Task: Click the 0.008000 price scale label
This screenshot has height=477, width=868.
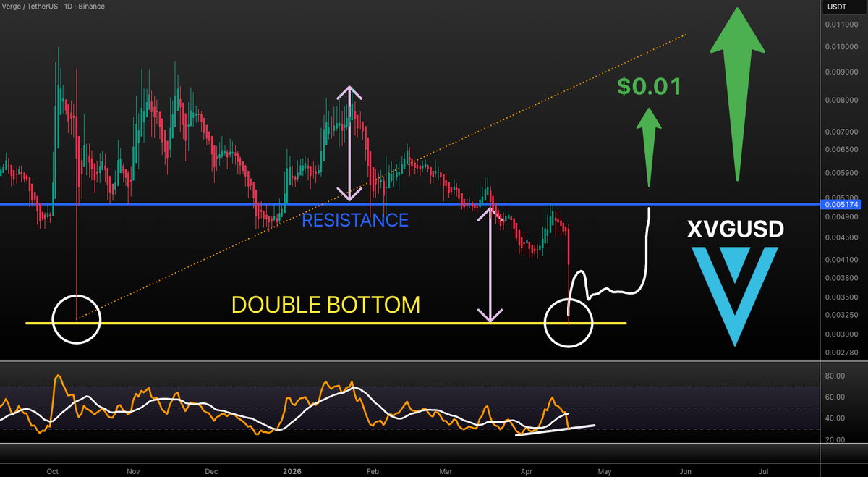Action: pyautogui.click(x=843, y=101)
